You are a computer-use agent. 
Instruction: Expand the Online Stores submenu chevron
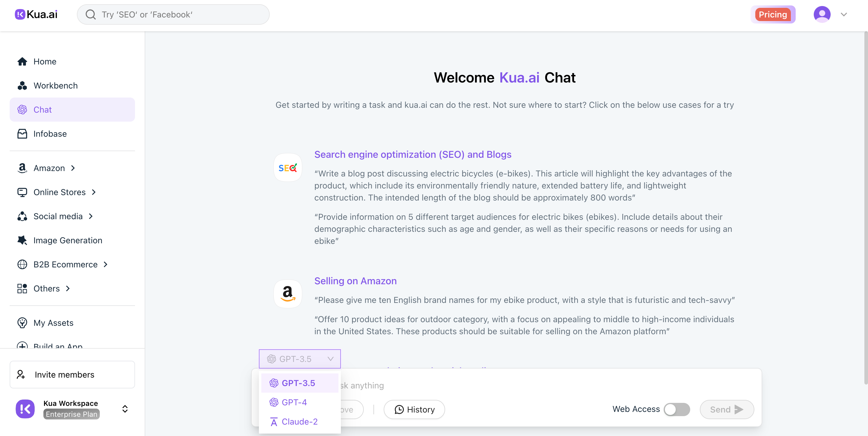(x=94, y=192)
